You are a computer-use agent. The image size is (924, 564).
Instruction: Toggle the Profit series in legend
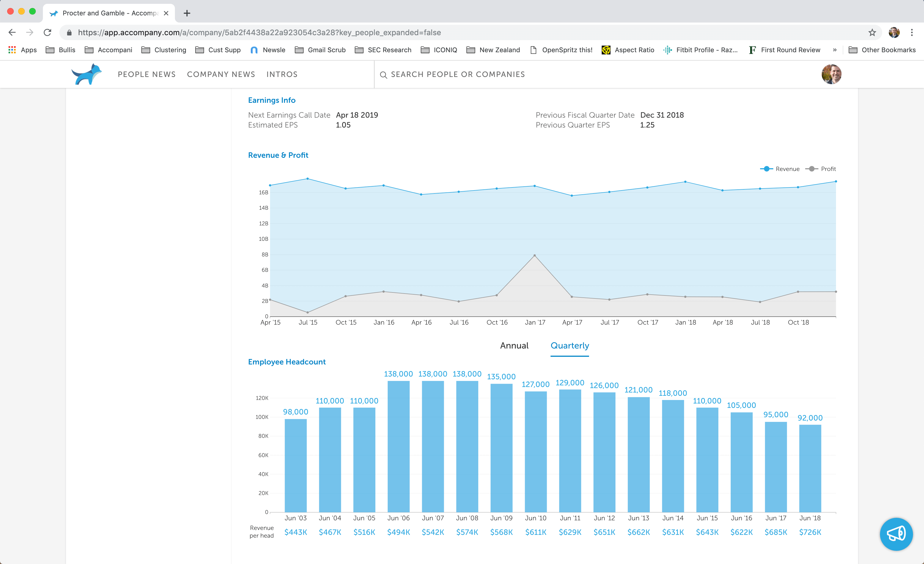tap(821, 169)
